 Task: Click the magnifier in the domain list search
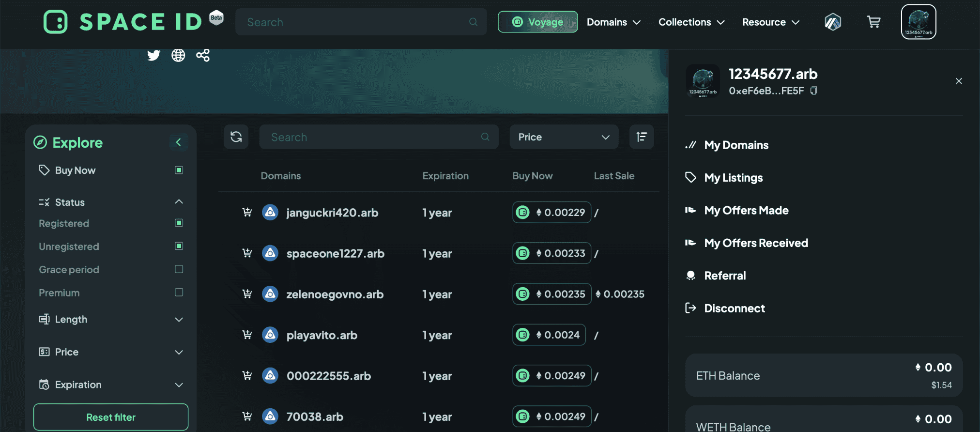tap(485, 137)
